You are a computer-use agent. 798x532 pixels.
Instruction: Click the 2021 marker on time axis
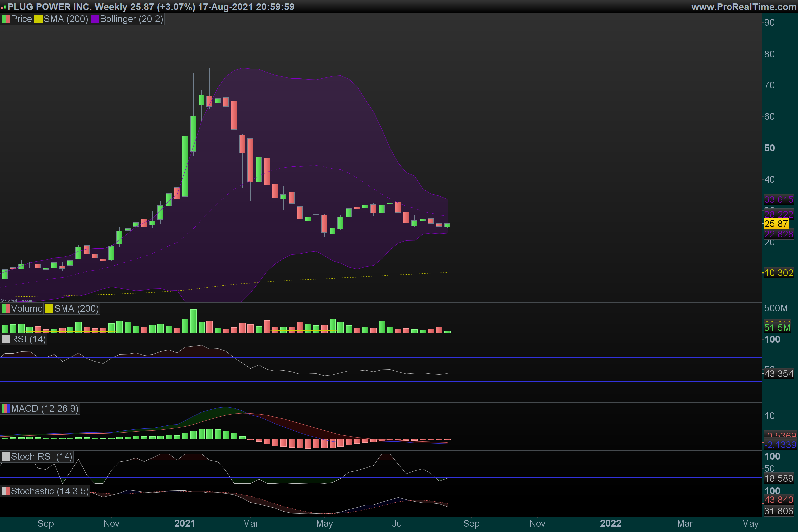184,523
